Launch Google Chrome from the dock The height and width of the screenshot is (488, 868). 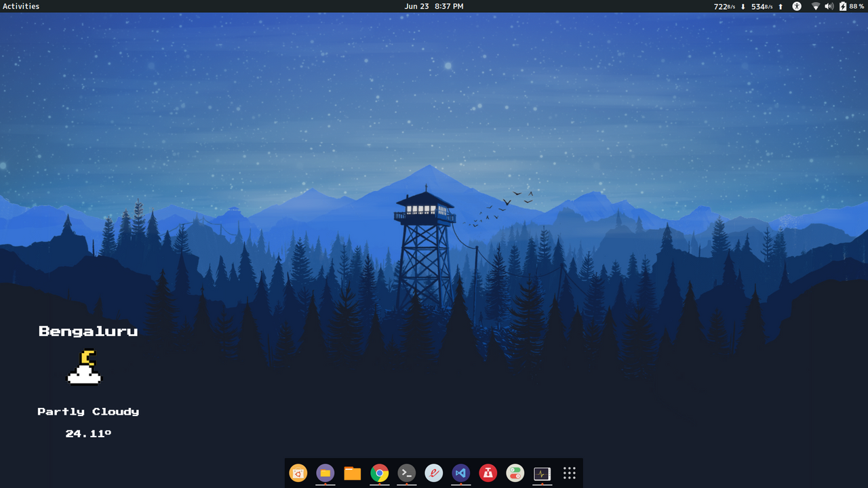380,473
